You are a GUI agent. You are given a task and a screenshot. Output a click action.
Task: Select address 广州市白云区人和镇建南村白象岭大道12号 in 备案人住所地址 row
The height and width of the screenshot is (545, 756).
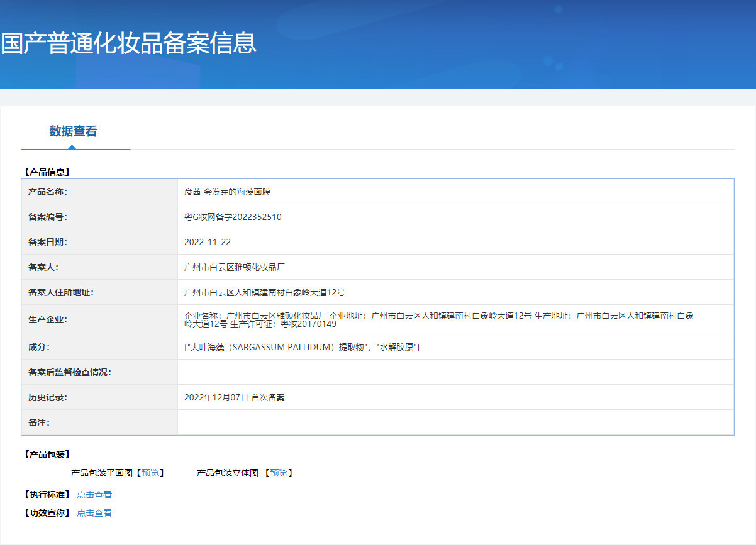pos(265,292)
